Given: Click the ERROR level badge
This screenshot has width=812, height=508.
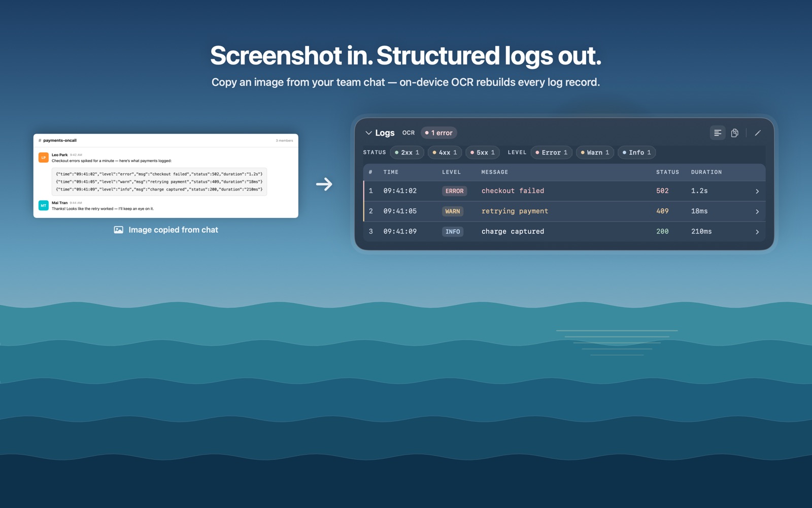Looking at the screenshot, I should click(454, 191).
